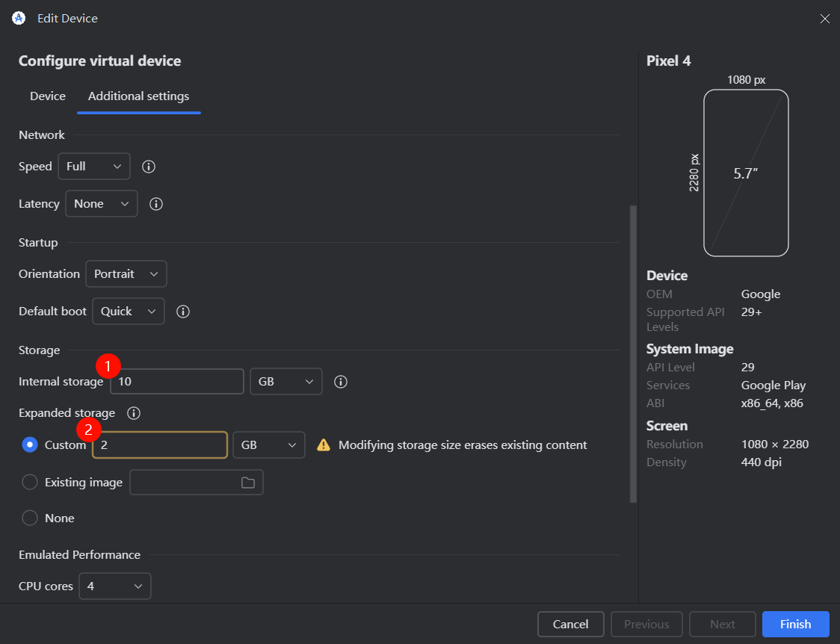
Task: Click the 'x86_64, x86' ABI value
Action: [772, 403]
